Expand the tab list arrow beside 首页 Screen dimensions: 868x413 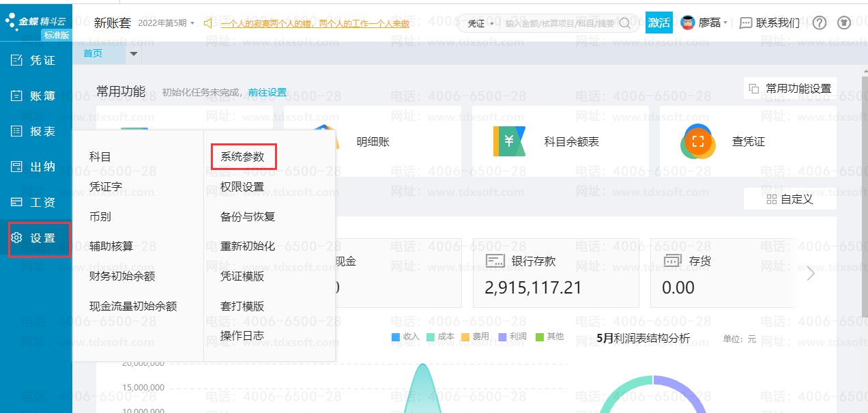pos(134,53)
